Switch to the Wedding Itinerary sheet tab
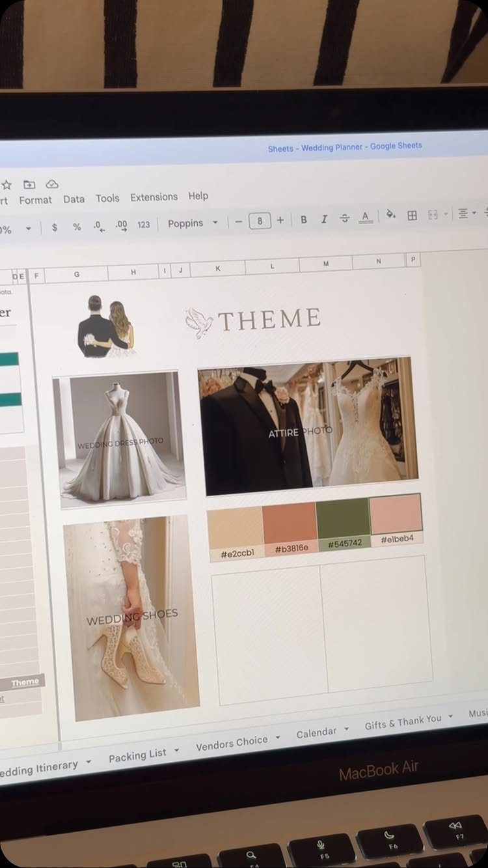This screenshot has width=488, height=868. point(39,768)
